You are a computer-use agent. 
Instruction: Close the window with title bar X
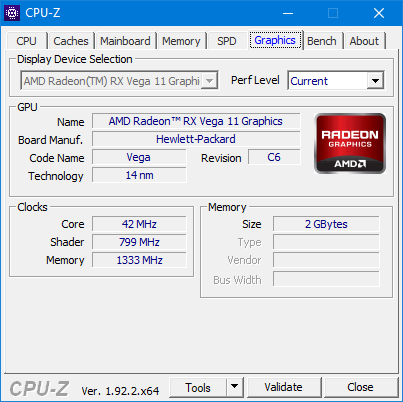(x=379, y=13)
